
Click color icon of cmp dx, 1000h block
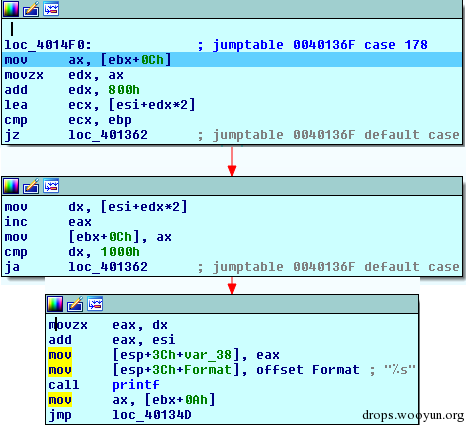pyautogui.click(x=11, y=186)
